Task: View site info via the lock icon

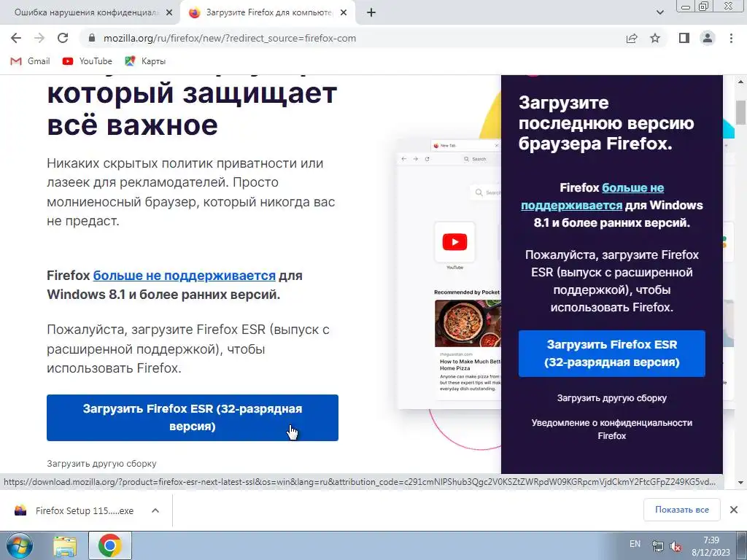Action: coord(92,38)
